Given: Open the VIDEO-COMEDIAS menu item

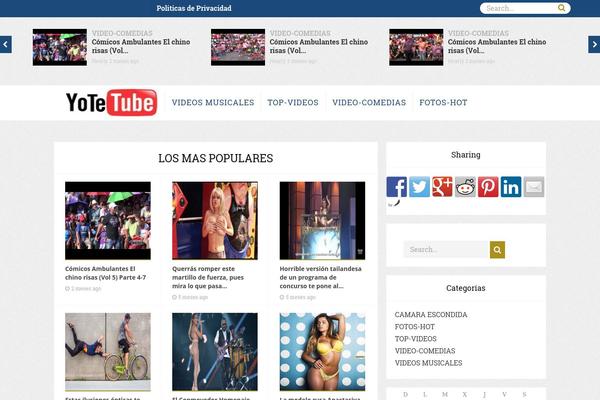Looking at the screenshot, I should [369, 103].
